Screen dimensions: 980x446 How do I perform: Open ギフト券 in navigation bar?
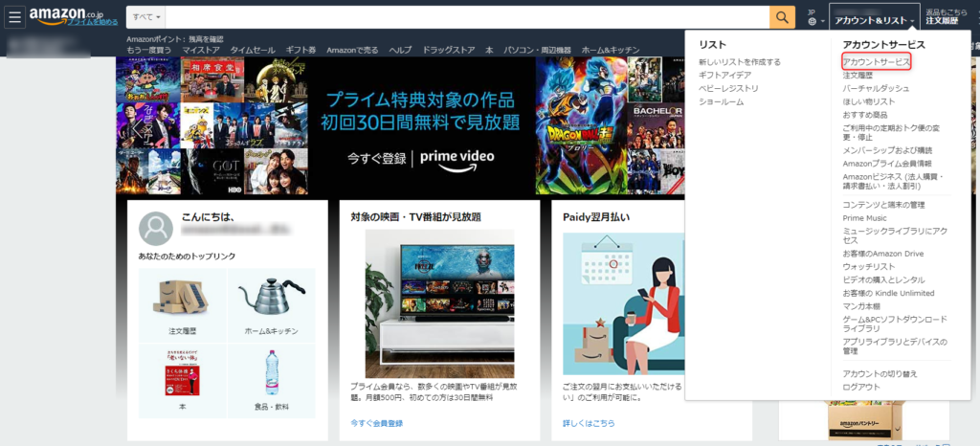[x=301, y=50]
